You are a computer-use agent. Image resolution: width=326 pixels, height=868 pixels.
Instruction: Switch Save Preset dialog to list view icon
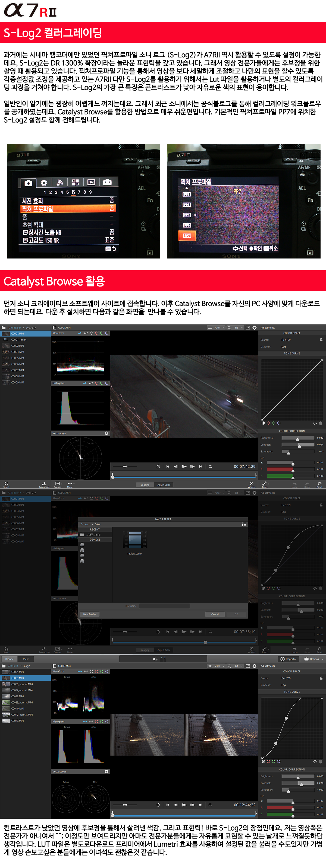pos(244,524)
